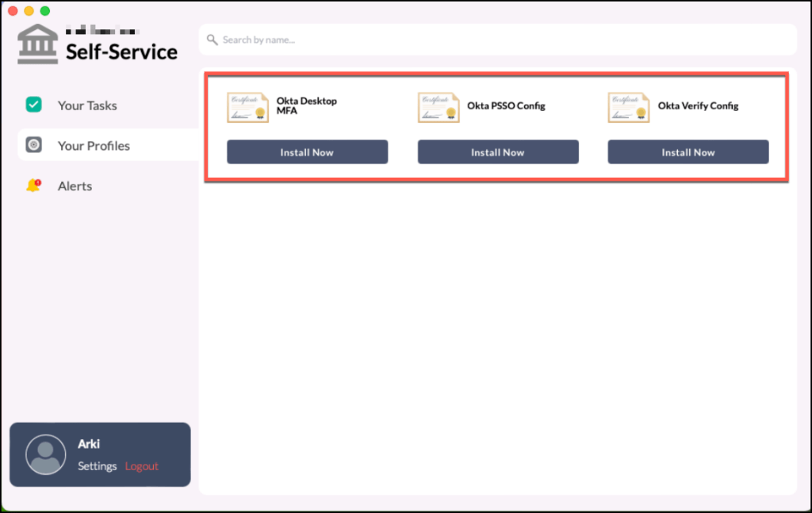Click the Okta Verify Config title text
Viewport: 812px width, 513px height.
coord(698,105)
